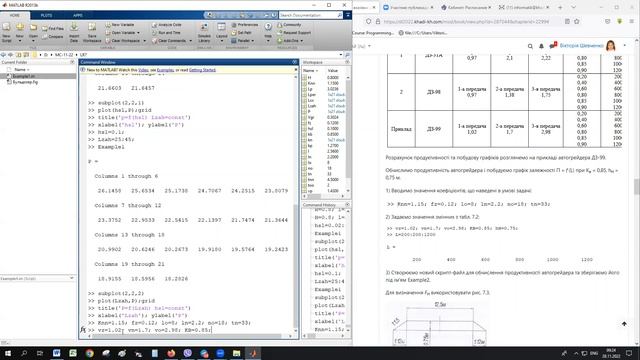
Task: Click the Getting Started link
Action: coord(202,70)
